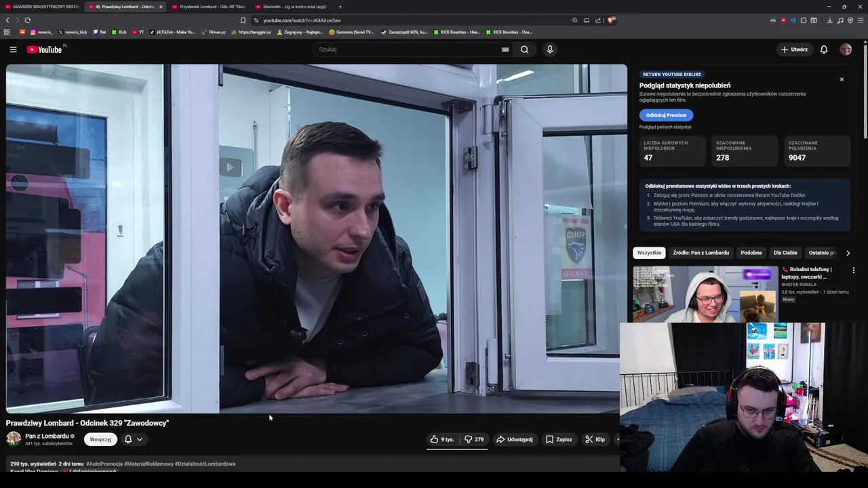Viewport: 868px width, 488px height.
Task: Open the Kick bookmark
Action: pos(119,32)
